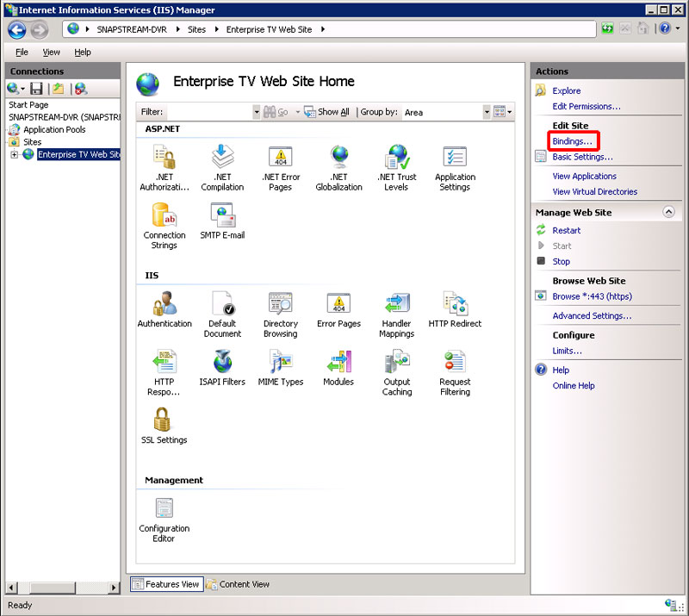Open Handler Mappings feature

tap(396, 314)
